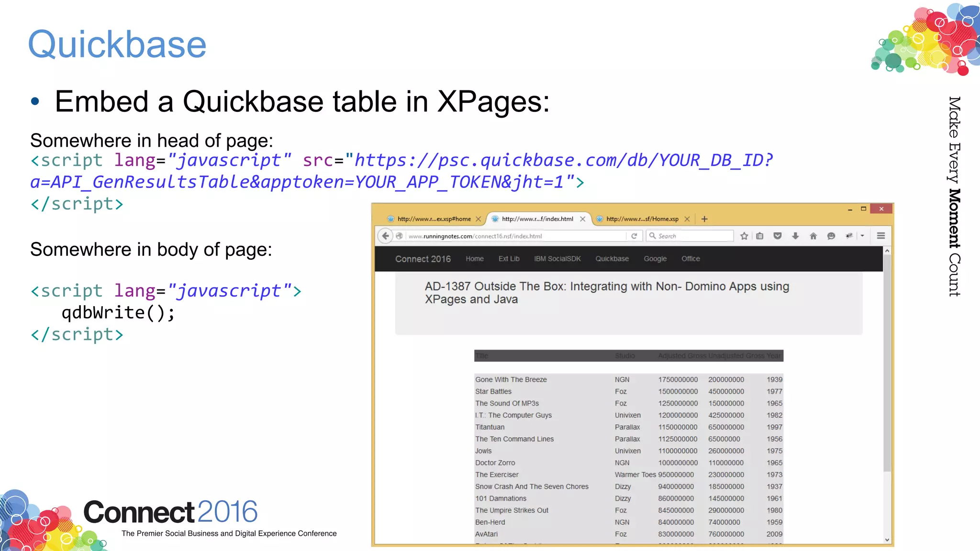980x551 pixels.
Task: Click the 'Warmer Toes' studio cell
Action: (635, 475)
